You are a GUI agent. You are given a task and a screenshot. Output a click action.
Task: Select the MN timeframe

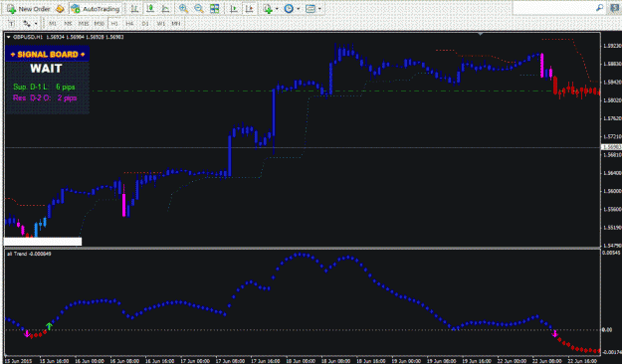point(176,24)
